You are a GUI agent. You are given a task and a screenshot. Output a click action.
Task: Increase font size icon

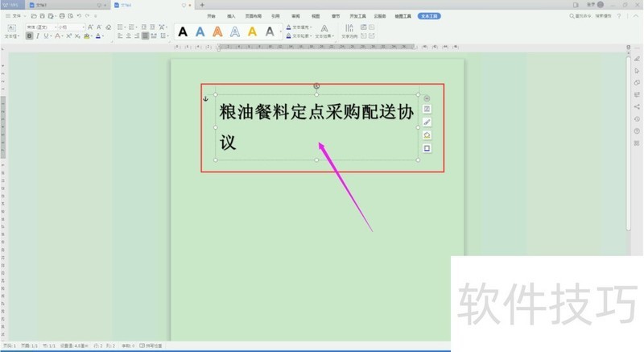click(90, 27)
